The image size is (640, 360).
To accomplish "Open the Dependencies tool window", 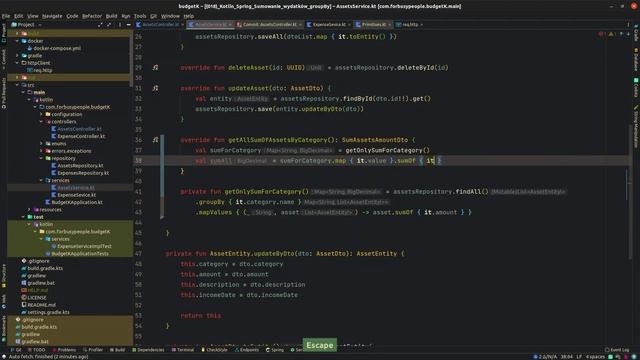I will click(148, 350).
